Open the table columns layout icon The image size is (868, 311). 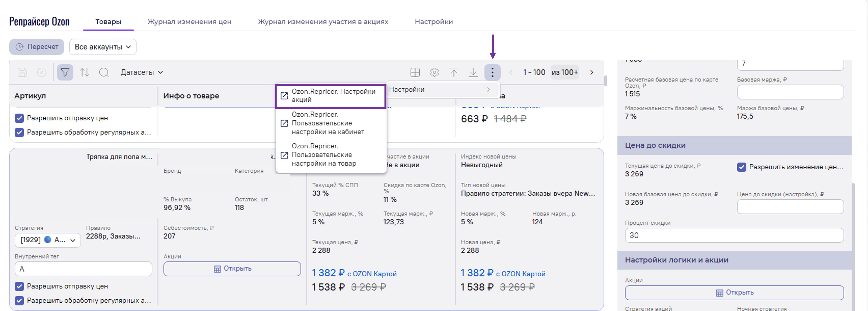415,72
